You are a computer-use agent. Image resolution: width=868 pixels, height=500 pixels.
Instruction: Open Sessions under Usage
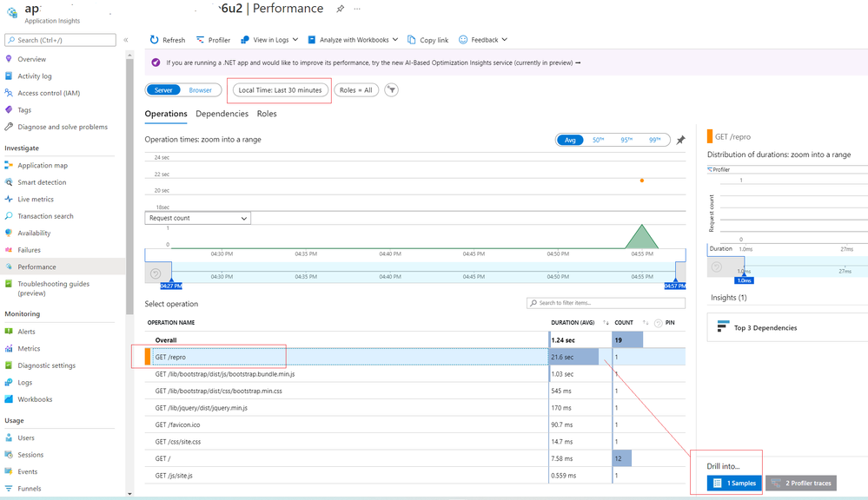pos(30,455)
